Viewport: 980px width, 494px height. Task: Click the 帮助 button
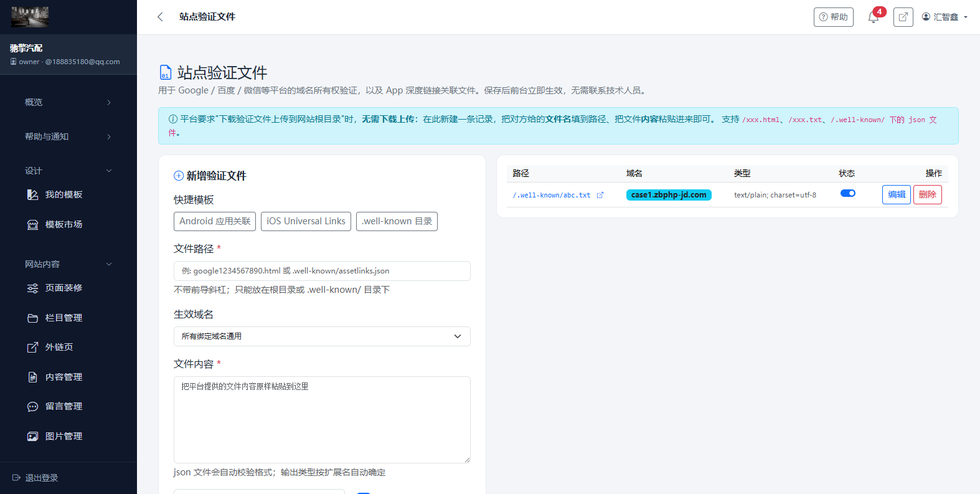tap(834, 17)
